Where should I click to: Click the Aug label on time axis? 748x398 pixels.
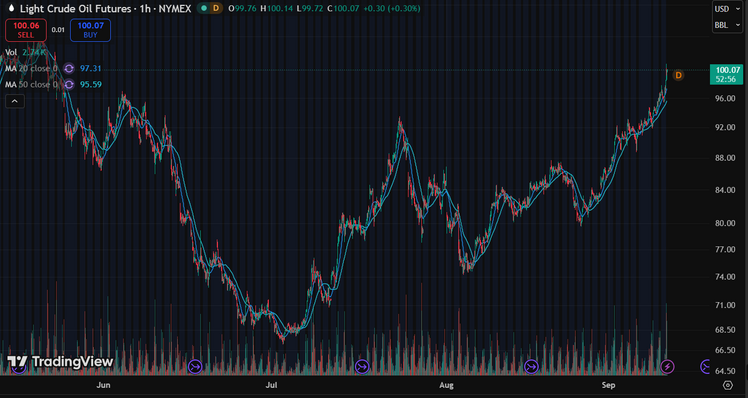point(446,385)
